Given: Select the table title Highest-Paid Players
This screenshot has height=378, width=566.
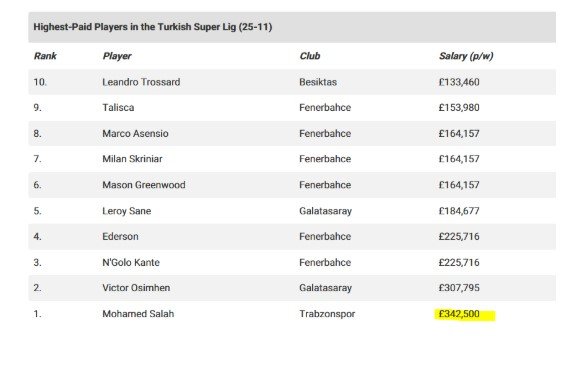Looking at the screenshot, I should point(153,27).
